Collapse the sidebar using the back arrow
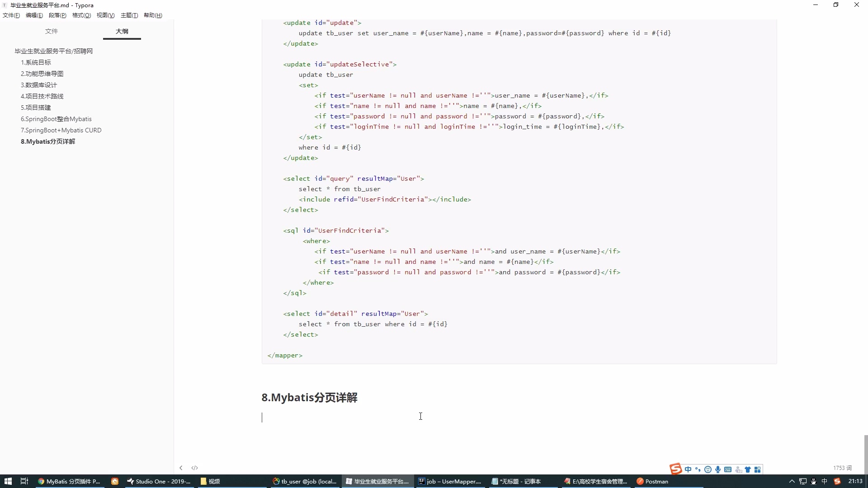The width and height of the screenshot is (868, 488). coord(181,468)
